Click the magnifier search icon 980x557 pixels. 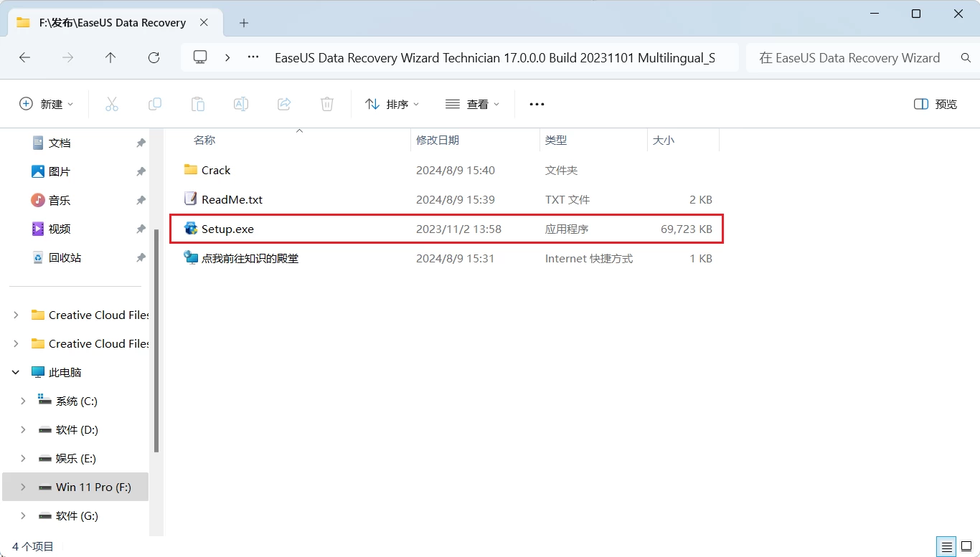click(x=966, y=58)
